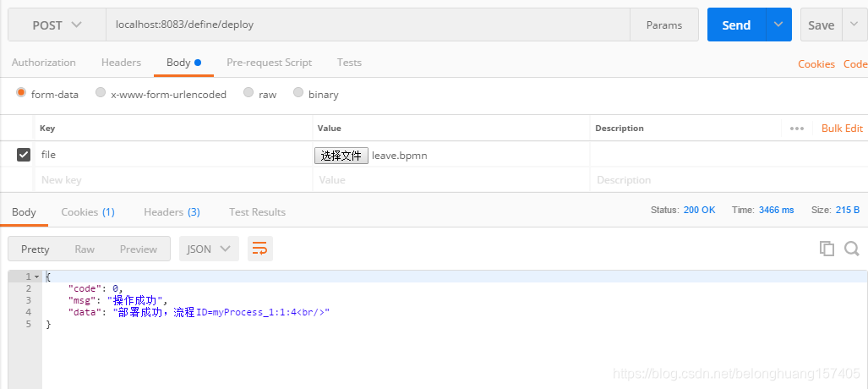Click the Save button
The image size is (868, 389).
821,25
